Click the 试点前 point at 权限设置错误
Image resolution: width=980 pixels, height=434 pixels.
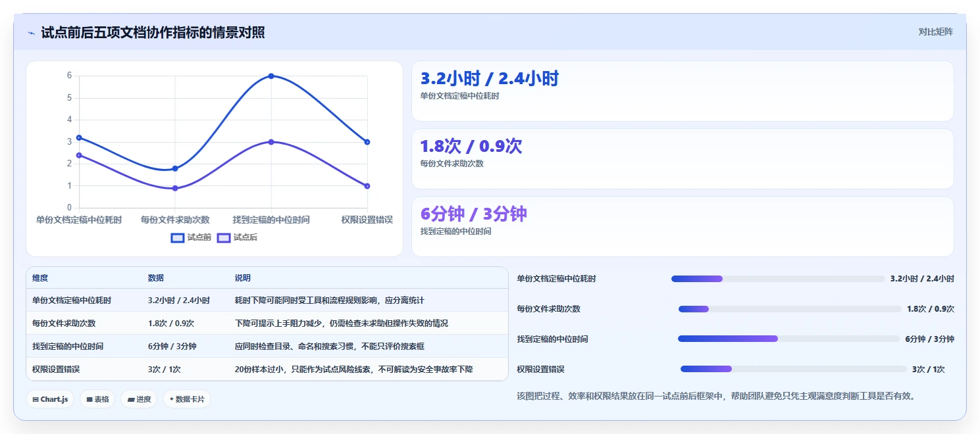click(367, 142)
